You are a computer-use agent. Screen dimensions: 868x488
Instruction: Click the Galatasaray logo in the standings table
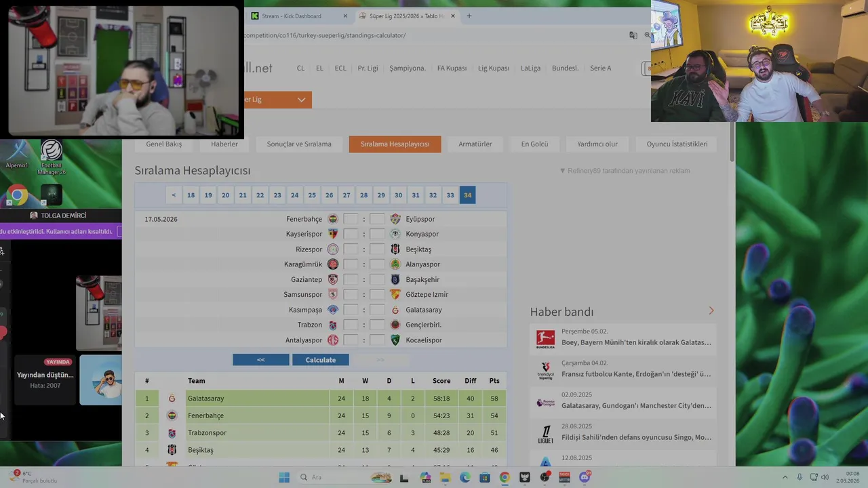coord(172,399)
